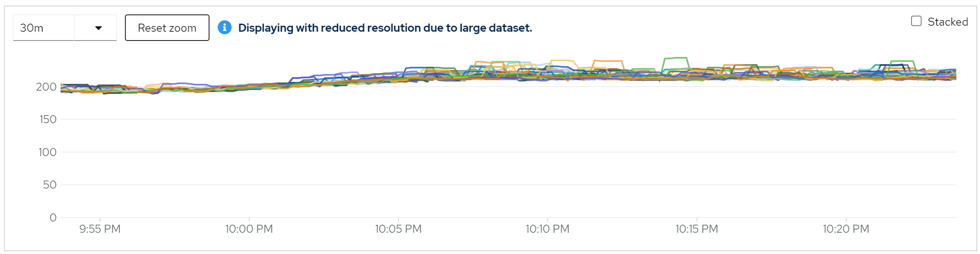Enable the Stacked checkbox
Image resolution: width=980 pixels, height=254 pixels.
tap(916, 21)
